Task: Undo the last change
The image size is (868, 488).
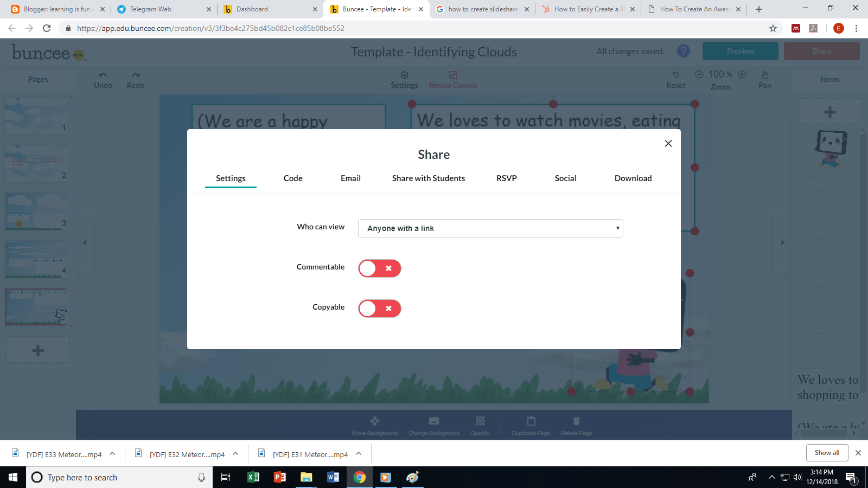Action: pyautogui.click(x=103, y=79)
